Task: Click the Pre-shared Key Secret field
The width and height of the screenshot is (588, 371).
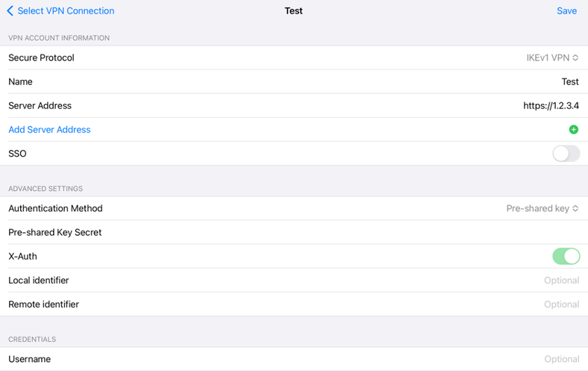Action: (x=373, y=232)
